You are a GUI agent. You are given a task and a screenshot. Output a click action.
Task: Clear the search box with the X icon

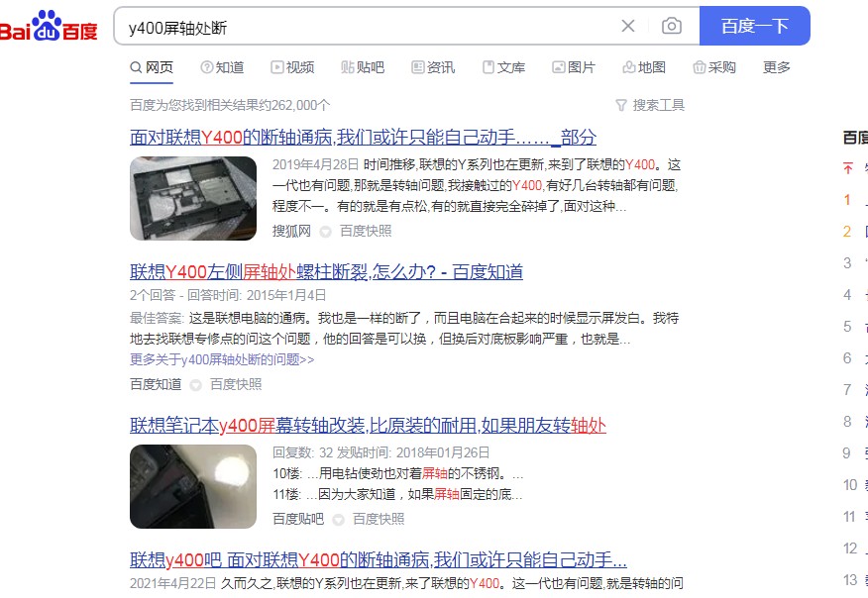point(628,26)
